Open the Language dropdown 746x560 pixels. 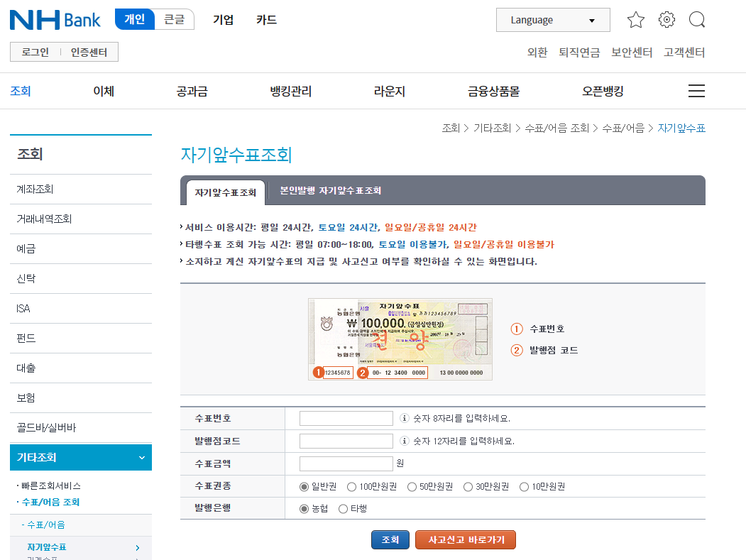click(553, 19)
